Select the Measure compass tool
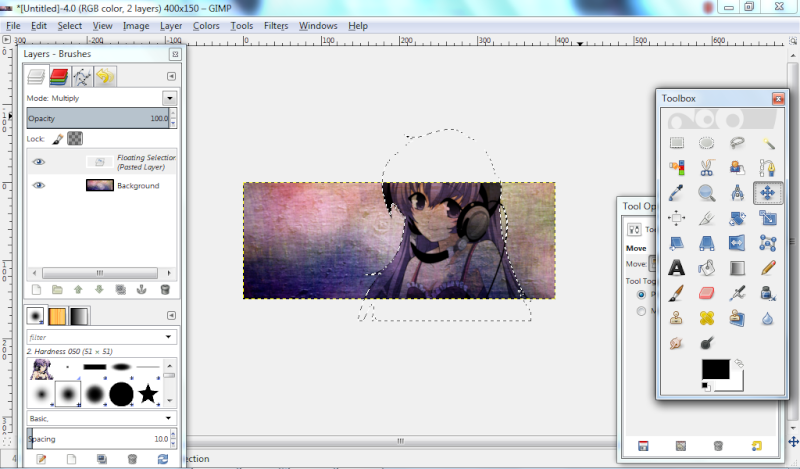 tap(737, 193)
